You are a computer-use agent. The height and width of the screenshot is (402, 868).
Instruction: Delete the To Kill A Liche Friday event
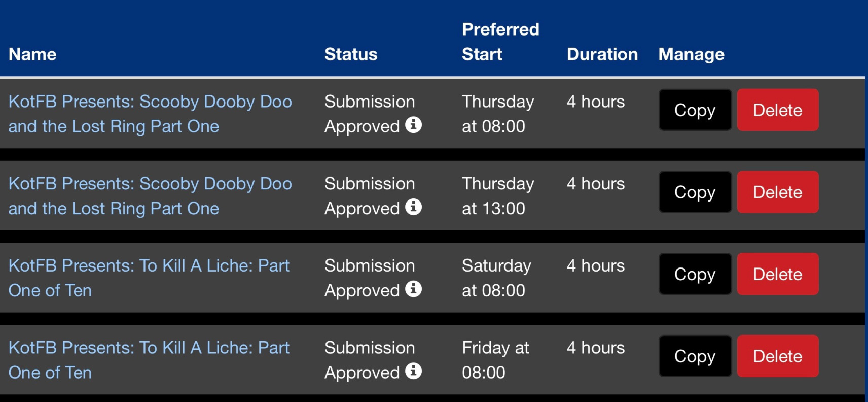pos(777,356)
